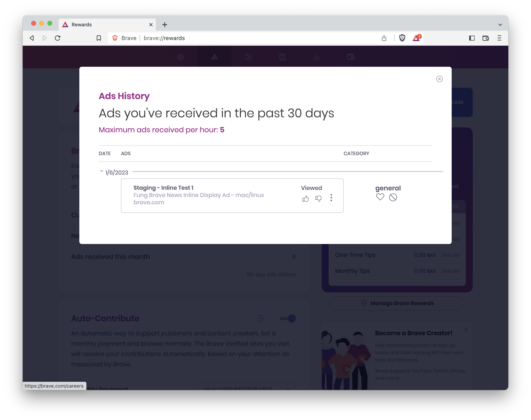Open the tab search dropdown arrow
Image resolution: width=531 pixels, height=420 pixels.
[500, 25]
